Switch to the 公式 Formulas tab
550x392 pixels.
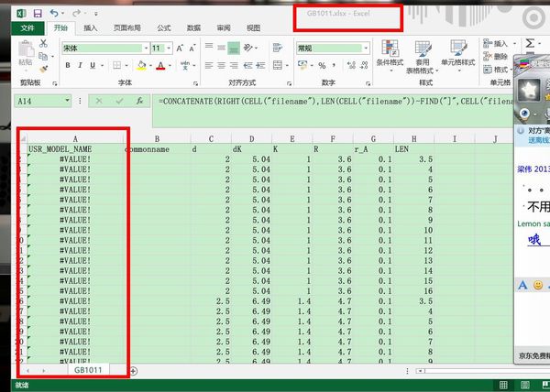pyautogui.click(x=164, y=28)
